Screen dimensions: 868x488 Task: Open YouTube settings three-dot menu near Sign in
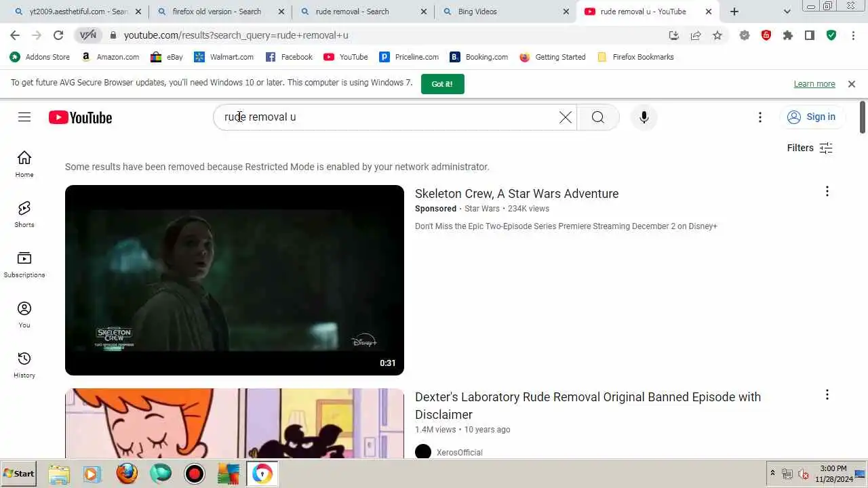point(760,117)
